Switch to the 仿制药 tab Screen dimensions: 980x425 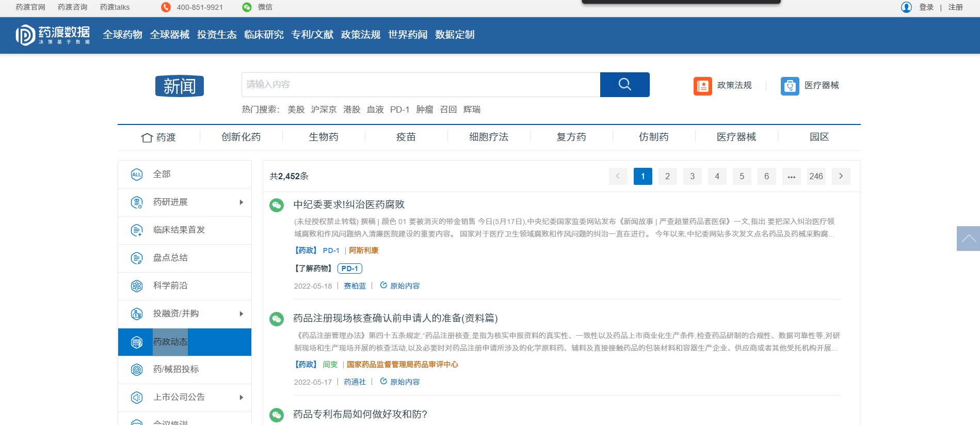click(x=654, y=137)
